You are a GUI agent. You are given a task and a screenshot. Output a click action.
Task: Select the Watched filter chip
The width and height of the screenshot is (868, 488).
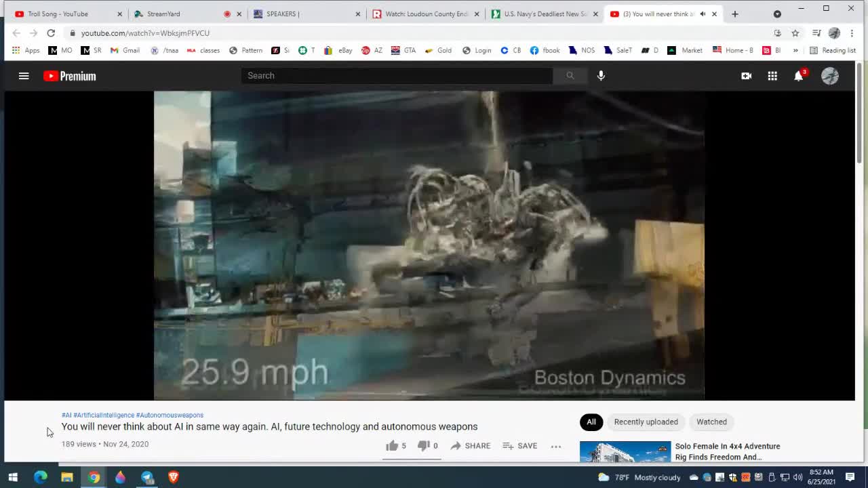[x=711, y=422]
